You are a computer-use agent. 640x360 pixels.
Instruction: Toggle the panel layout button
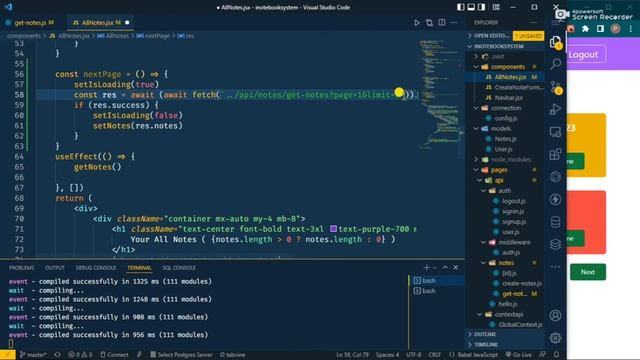point(471,7)
